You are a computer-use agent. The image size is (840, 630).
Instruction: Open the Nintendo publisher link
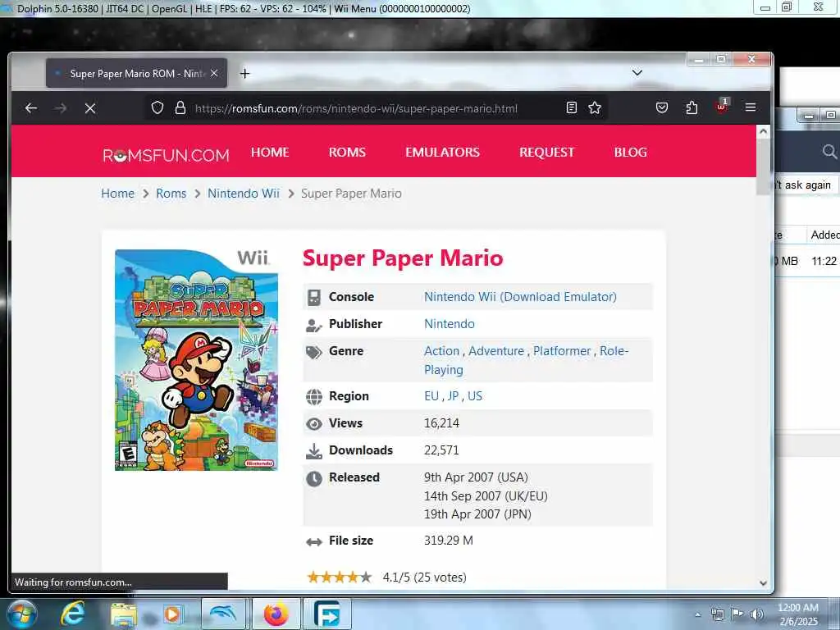pyautogui.click(x=450, y=323)
